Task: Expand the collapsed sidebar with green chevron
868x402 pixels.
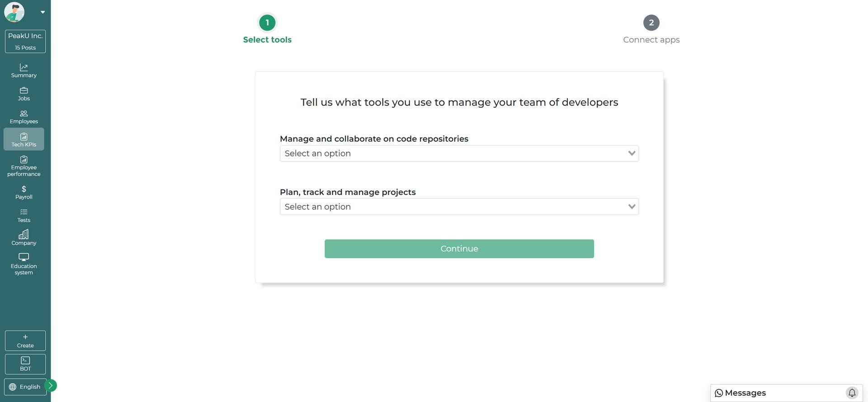Action: click(x=51, y=385)
